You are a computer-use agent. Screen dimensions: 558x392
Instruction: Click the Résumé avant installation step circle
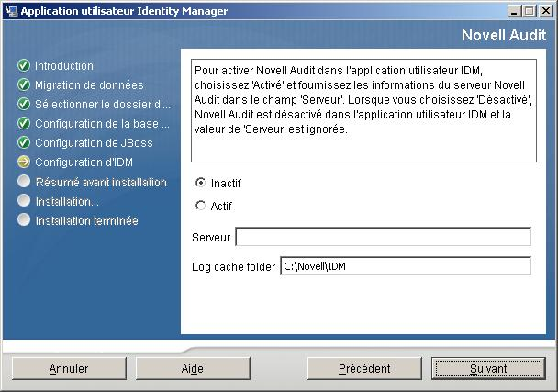click(x=24, y=181)
